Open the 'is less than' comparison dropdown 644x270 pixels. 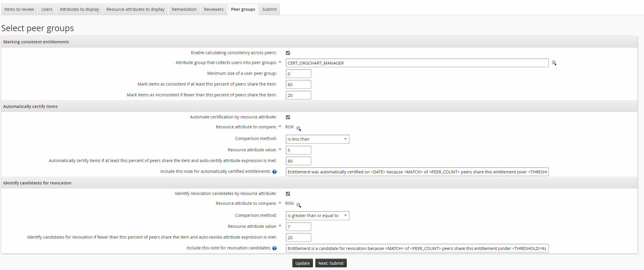click(x=317, y=139)
